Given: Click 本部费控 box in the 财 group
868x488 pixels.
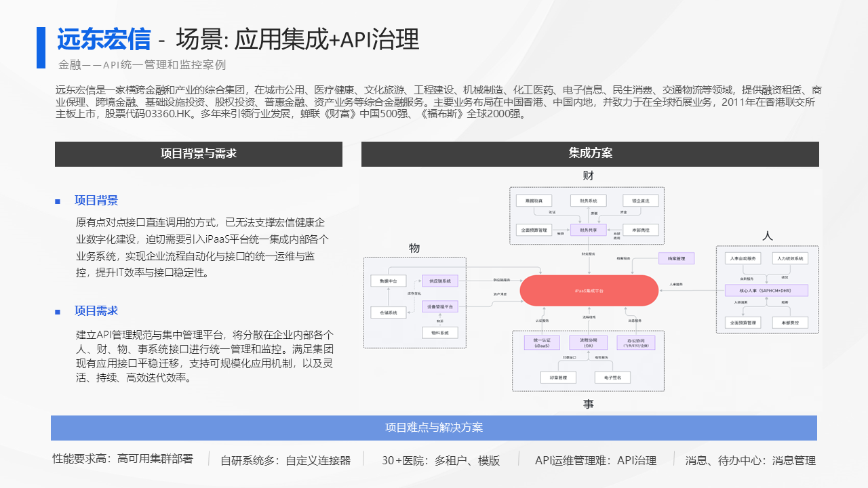Looking at the screenshot, I should click(x=641, y=230).
